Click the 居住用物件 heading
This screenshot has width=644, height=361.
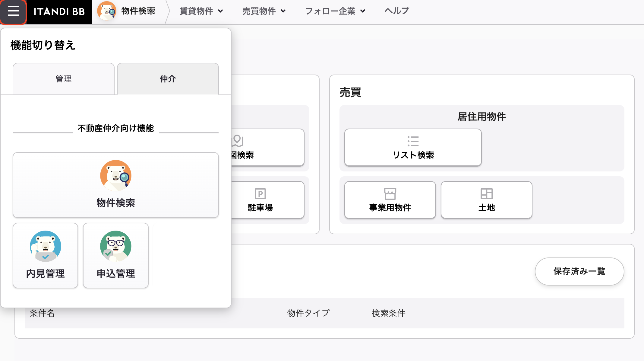click(x=482, y=117)
